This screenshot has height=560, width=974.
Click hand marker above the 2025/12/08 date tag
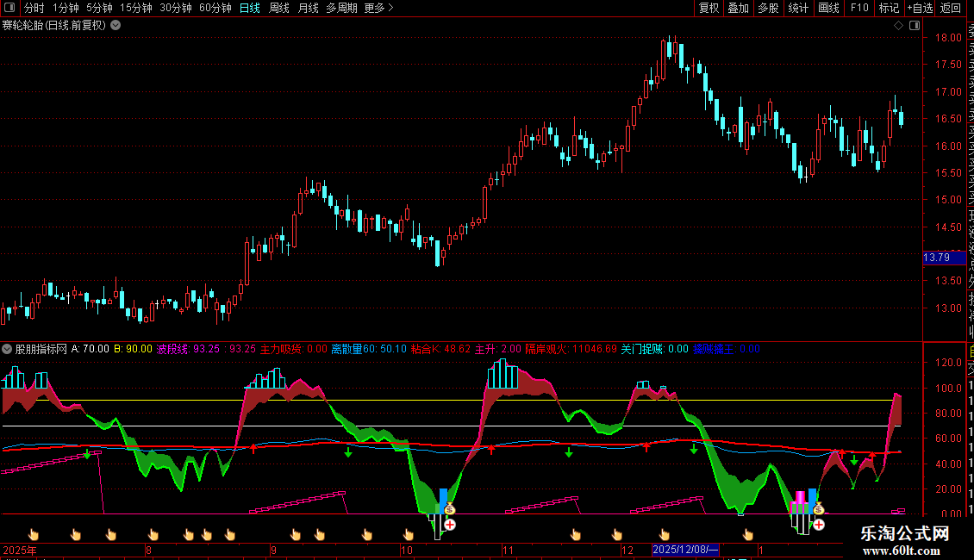pos(664,534)
